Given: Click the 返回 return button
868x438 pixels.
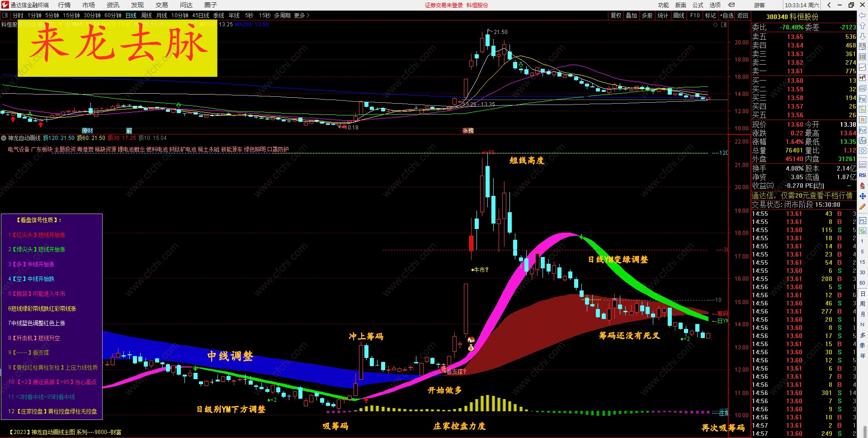Looking at the screenshot, I should (x=743, y=15).
